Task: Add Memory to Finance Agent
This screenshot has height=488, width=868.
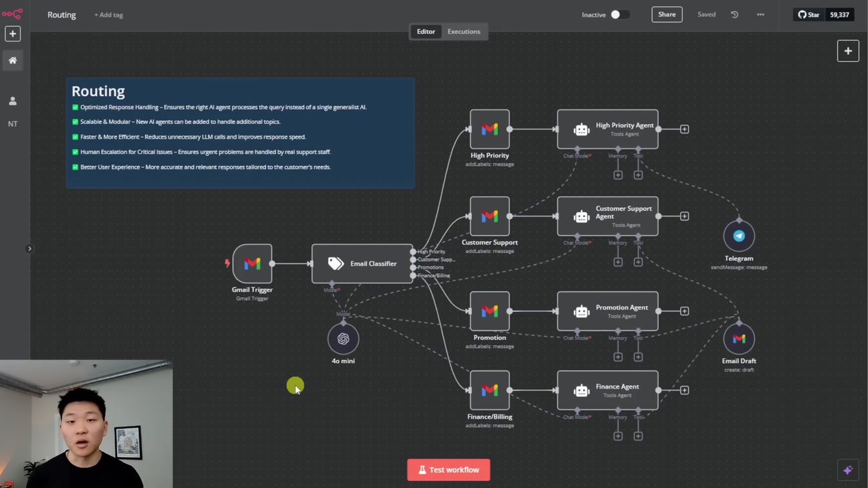Action: (618, 436)
